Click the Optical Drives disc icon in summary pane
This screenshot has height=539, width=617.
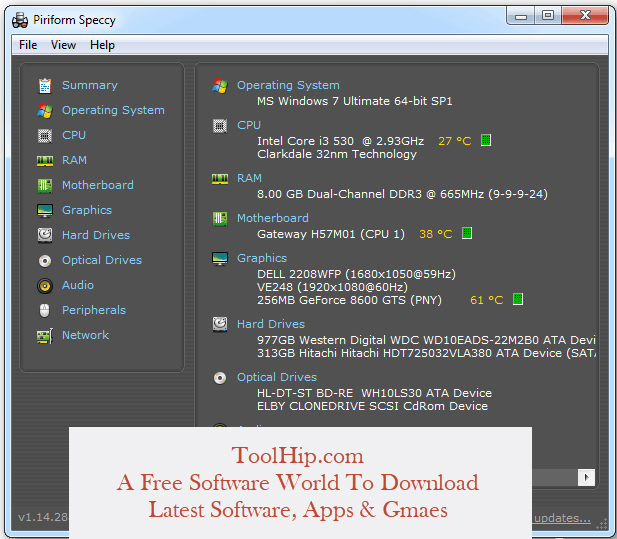coord(220,378)
